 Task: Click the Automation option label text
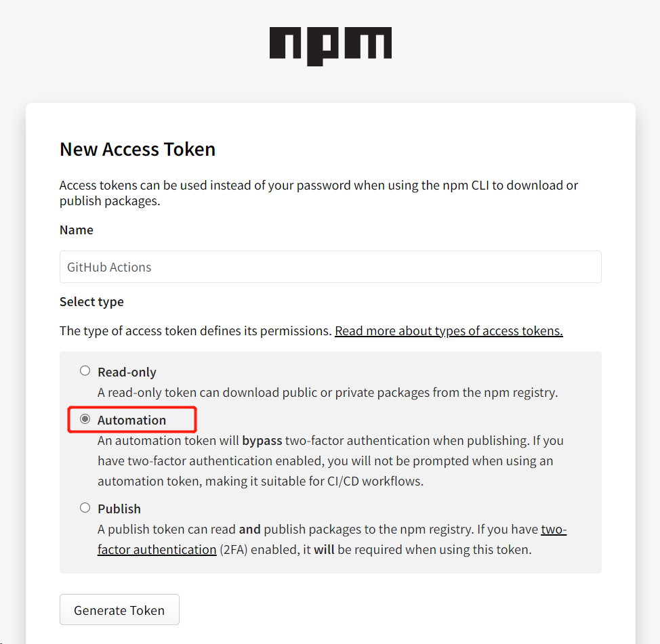131,421
